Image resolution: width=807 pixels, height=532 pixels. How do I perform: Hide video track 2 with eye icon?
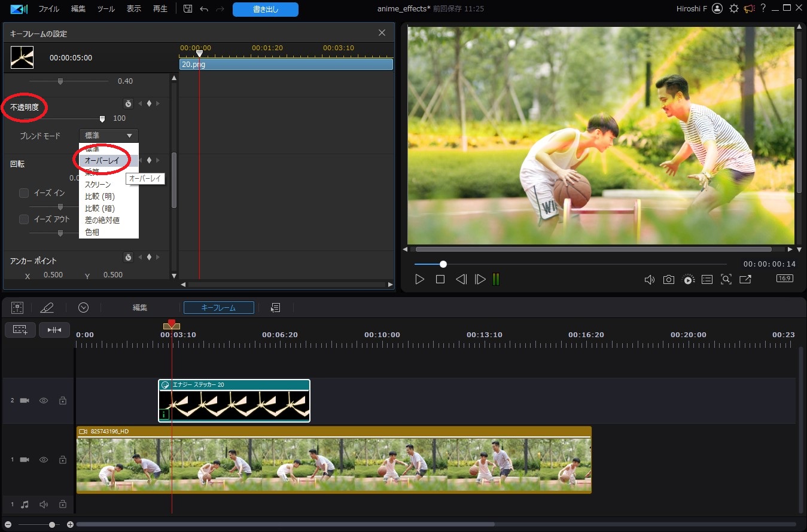coord(44,400)
